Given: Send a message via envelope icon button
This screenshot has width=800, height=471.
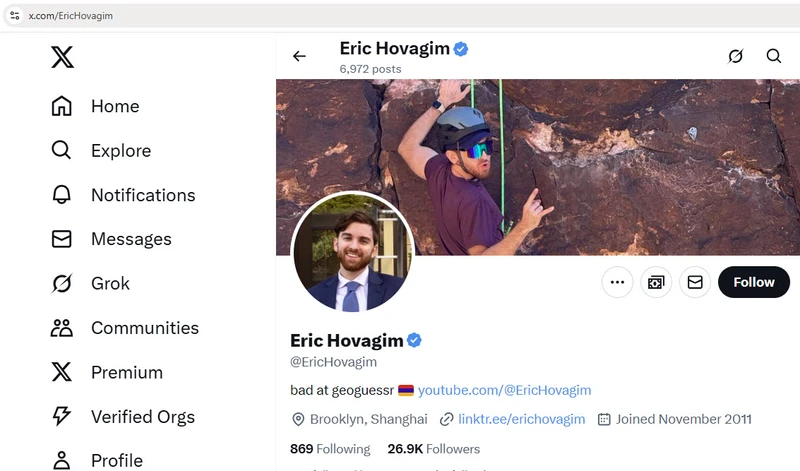Looking at the screenshot, I should pos(695,283).
